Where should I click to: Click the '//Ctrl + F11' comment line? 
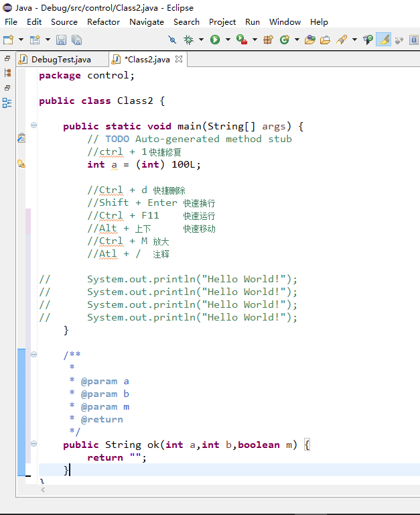pyautogui.click(x=151, y=216)
